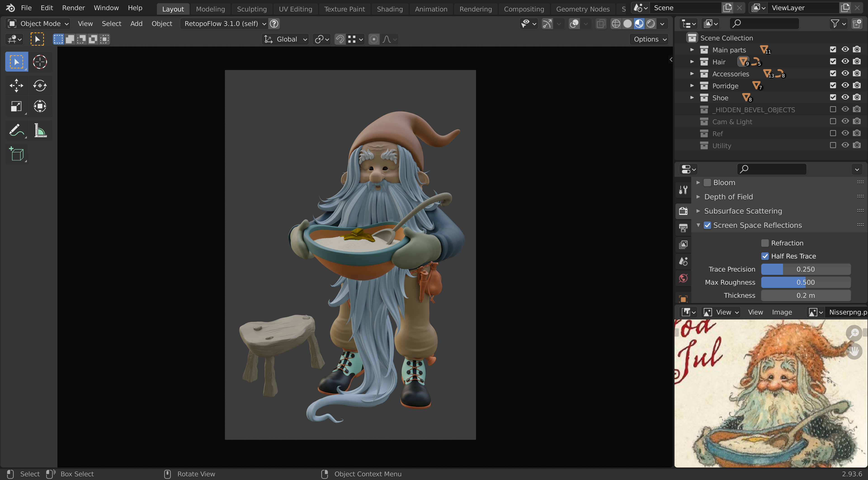This screenshot has width=868, height=480.
Task: Select the Annotate pencil tool
Action: 16,130
